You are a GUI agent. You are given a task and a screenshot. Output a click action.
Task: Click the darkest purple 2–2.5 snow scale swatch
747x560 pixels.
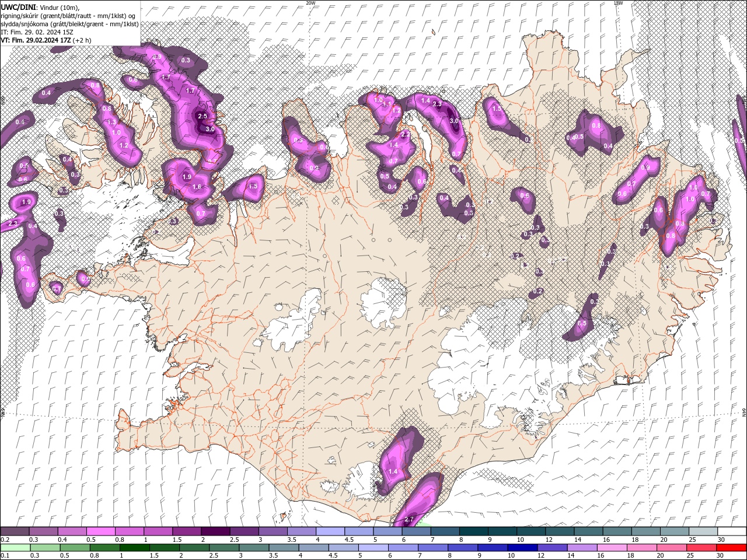(215, 531)
